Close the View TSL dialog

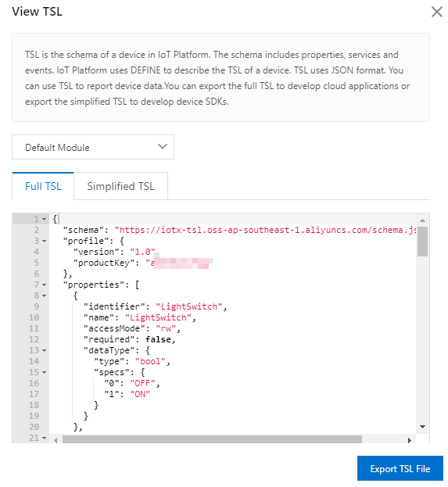437,12
